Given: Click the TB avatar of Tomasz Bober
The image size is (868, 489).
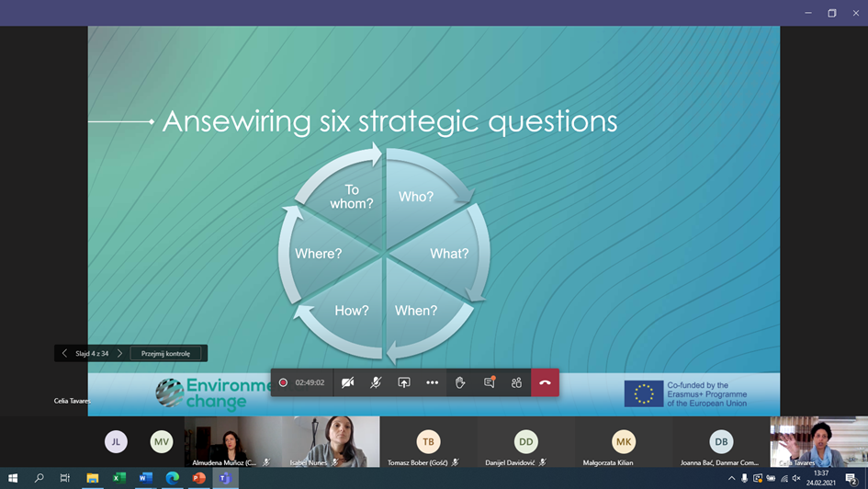Looking at the screenshot, I should click(x=428, y=442).
